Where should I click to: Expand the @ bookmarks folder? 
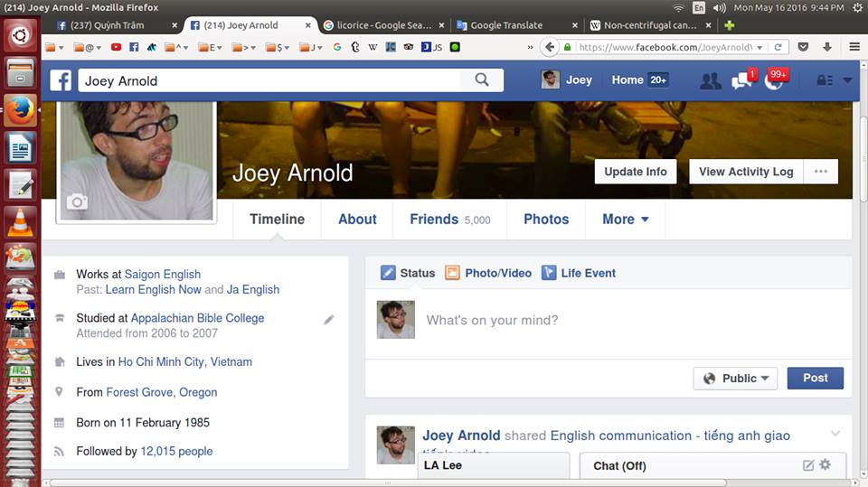tap(88, 48)
